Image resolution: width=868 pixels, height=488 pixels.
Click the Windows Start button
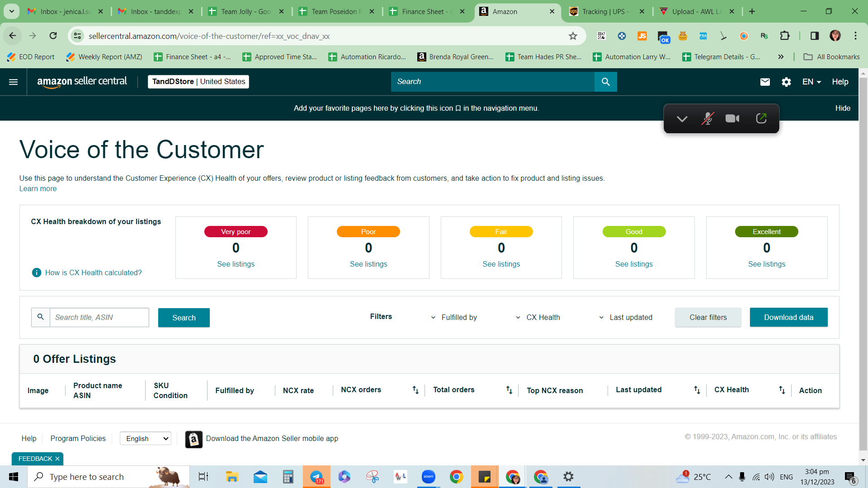click(14, 477)
